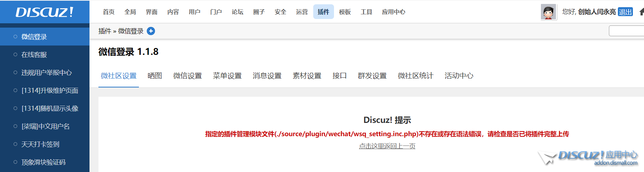Switch to the 接口 tab

(x=339, y=76)
